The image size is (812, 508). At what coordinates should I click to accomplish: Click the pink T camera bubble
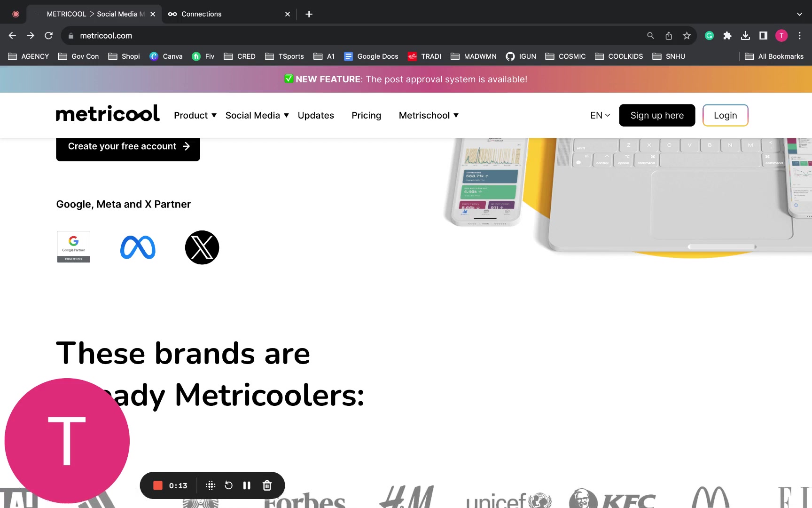(x=67, y=441)
